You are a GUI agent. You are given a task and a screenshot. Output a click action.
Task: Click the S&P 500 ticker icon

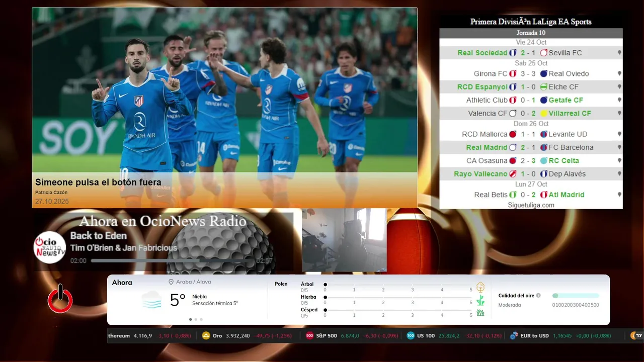(x=310, y=336)
